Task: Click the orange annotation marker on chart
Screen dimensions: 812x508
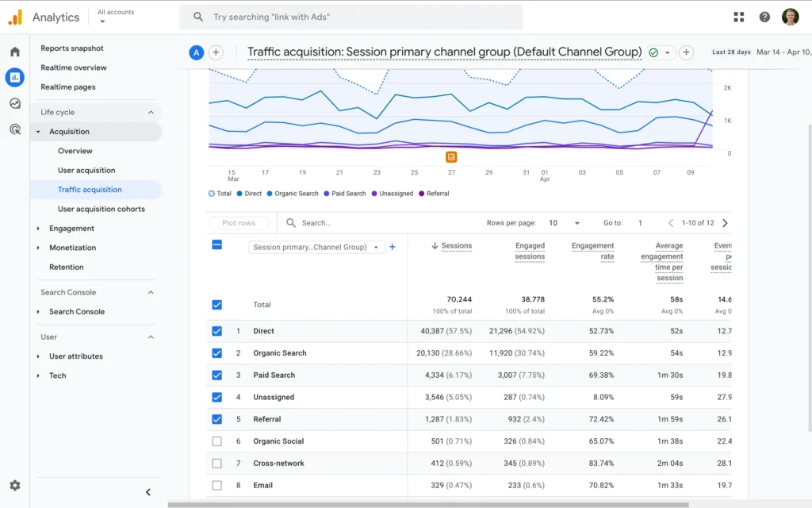Action: click(451, 157)
